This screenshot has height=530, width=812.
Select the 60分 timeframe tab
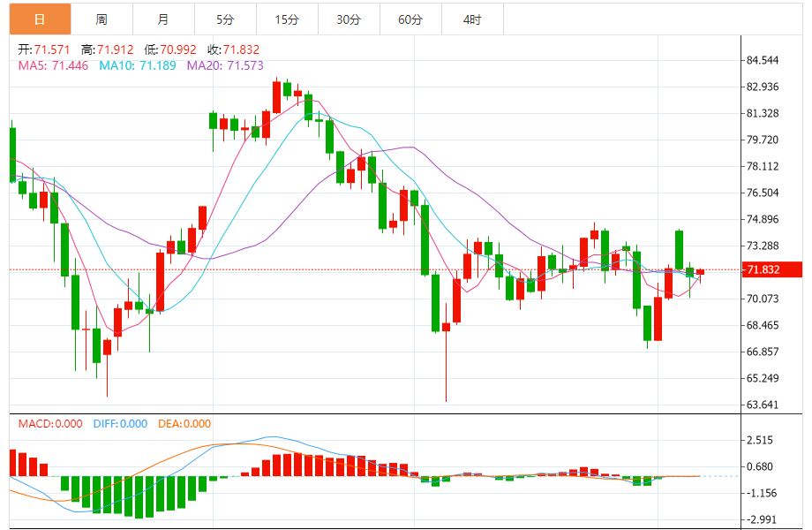(410, 19)
